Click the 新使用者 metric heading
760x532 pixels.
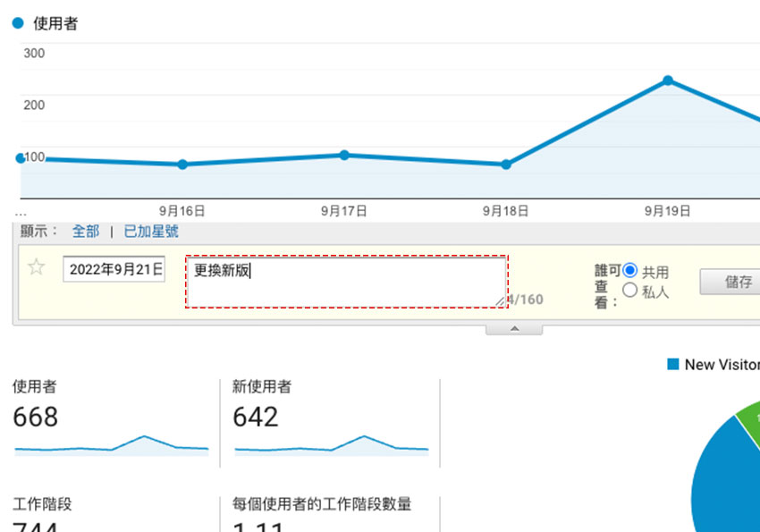pos(262,386)
